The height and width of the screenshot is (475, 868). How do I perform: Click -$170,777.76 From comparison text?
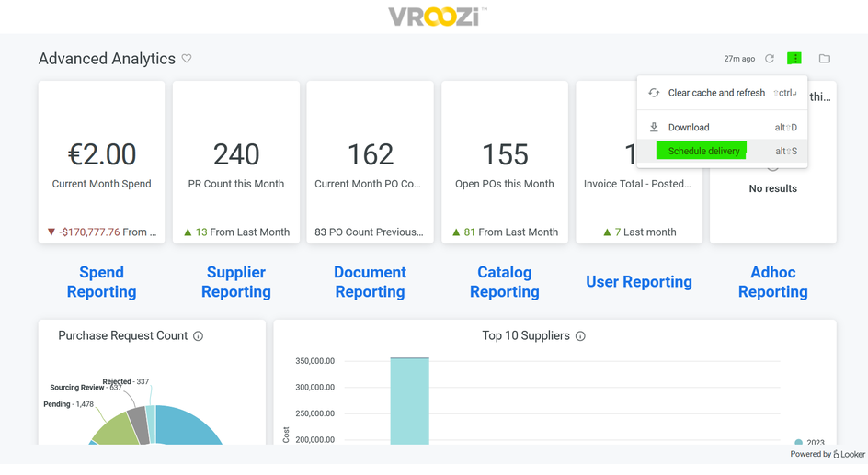[102, 232]
